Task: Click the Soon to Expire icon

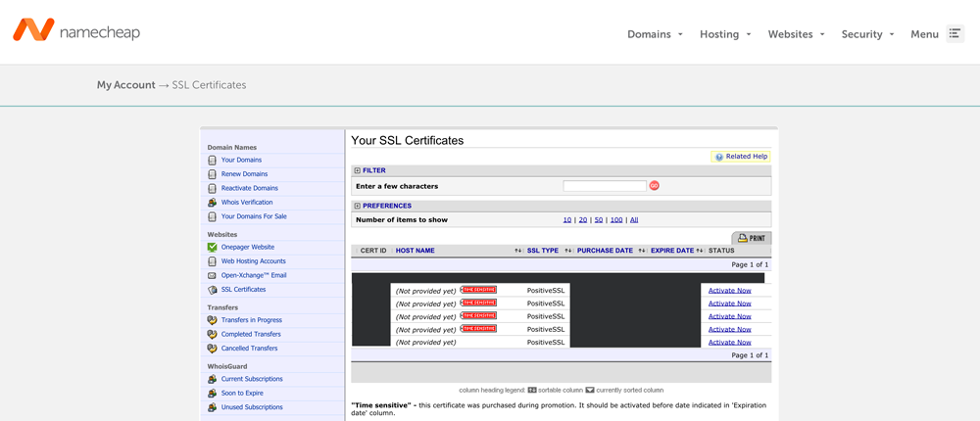Action: 212,393
